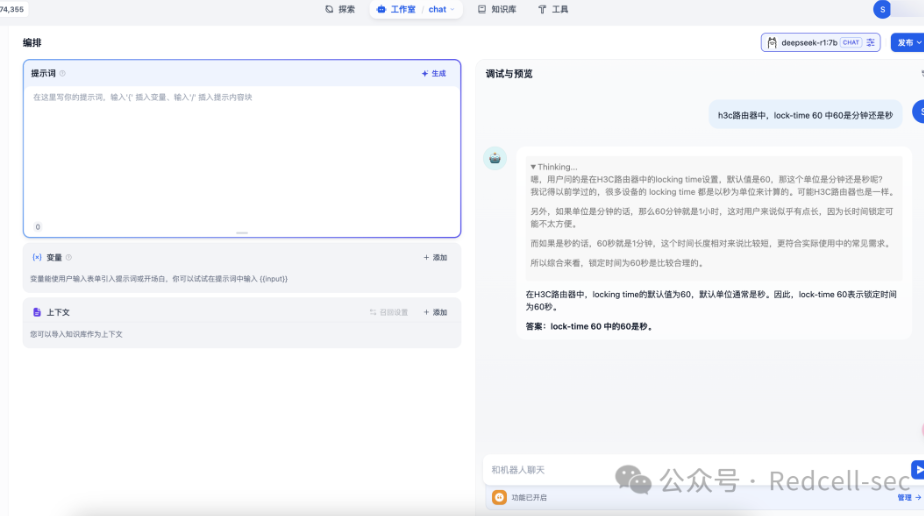Click the prompt character count 0
Viewport: 924px width, 516px height.
(38, 227)
